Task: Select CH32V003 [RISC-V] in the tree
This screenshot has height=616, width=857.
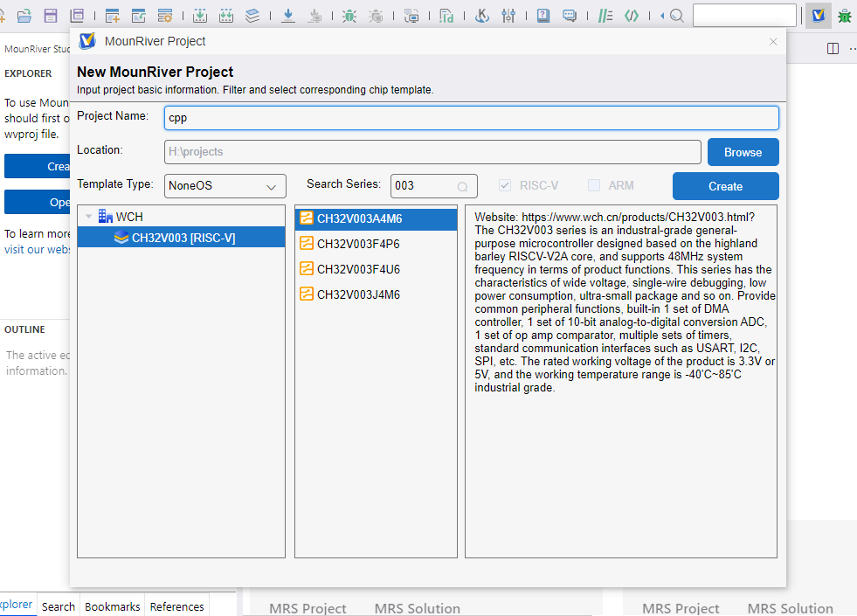Action: pos(181,238)
